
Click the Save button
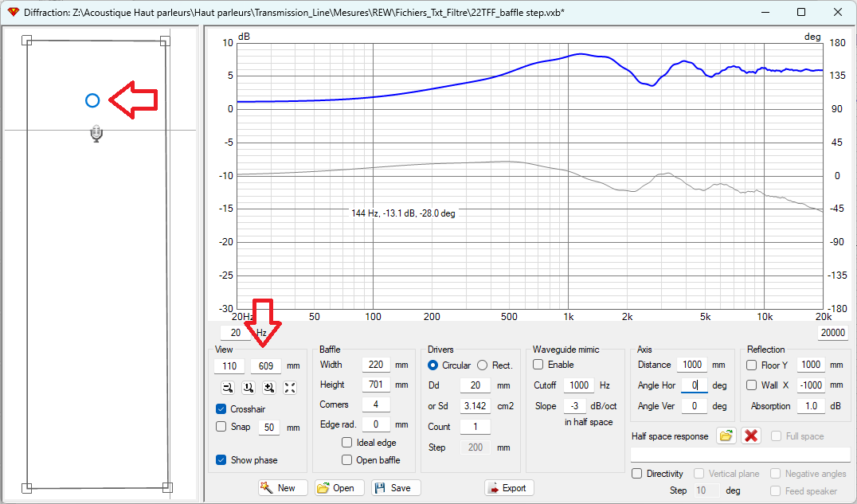click(396, 488)
